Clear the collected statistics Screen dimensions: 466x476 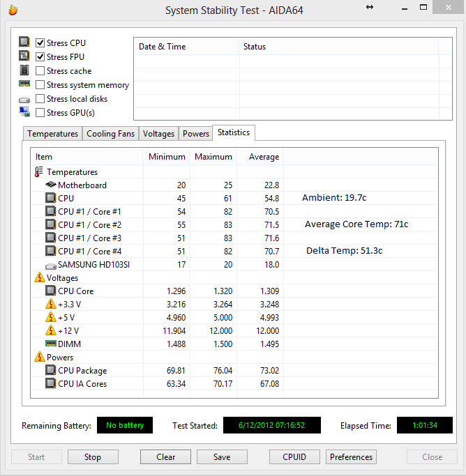click(165, 457)
